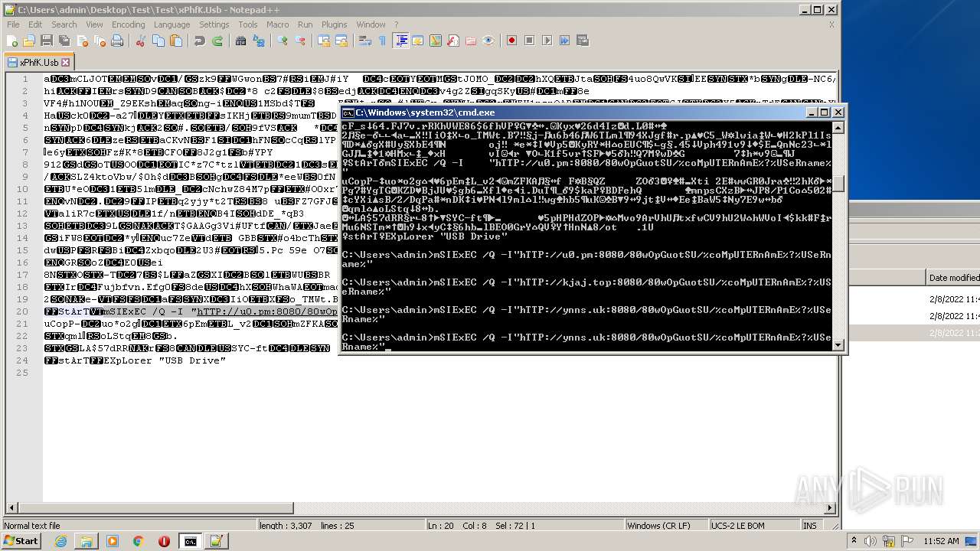Open the Settings menu
980x551 pixels.
[214, 24]
